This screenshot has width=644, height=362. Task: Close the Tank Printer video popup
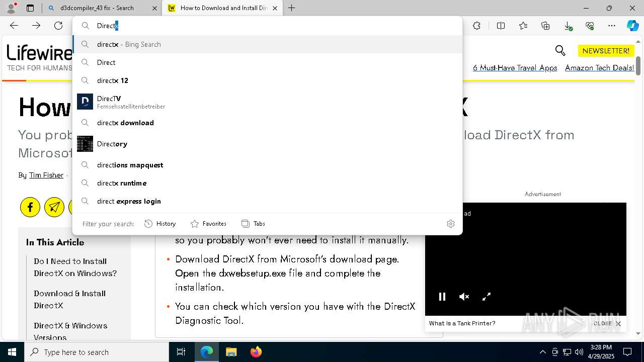[607, 323]
